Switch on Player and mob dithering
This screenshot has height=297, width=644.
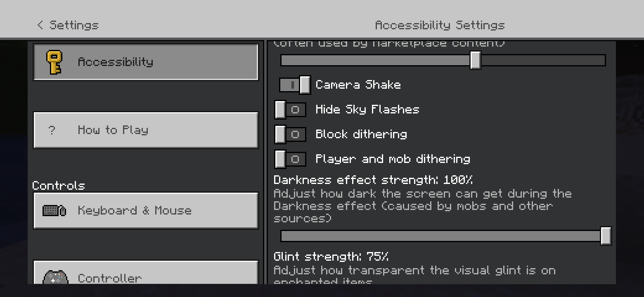290,159
